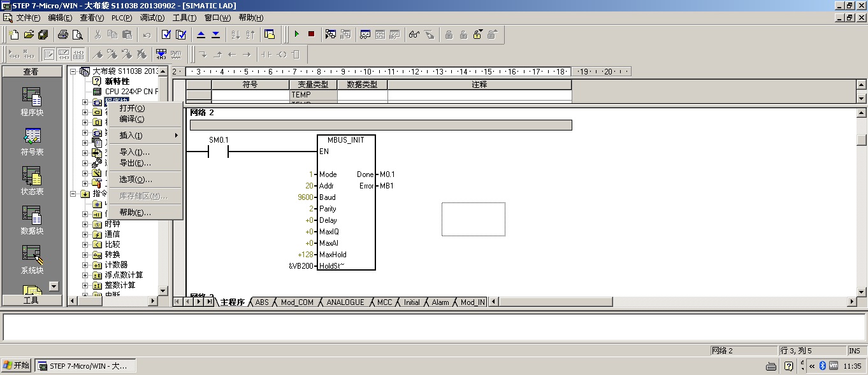
Task: Click the 开始 Start button on the taskbar
Action: pyautogui.click(x=16, y=365)
